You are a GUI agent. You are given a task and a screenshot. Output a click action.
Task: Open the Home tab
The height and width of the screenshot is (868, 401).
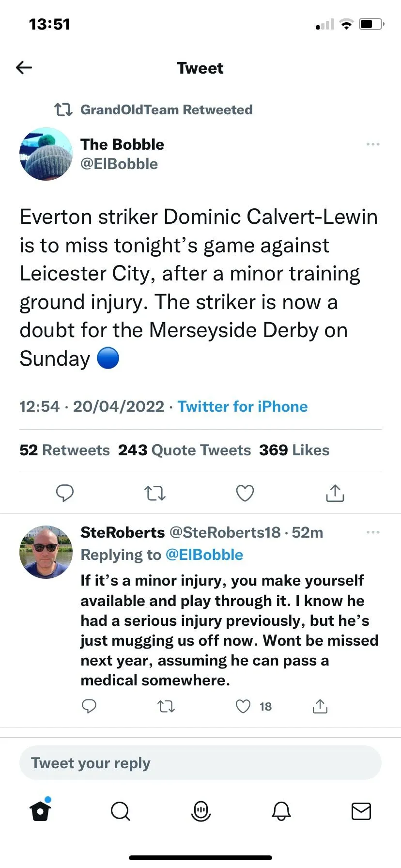(40, 810)
